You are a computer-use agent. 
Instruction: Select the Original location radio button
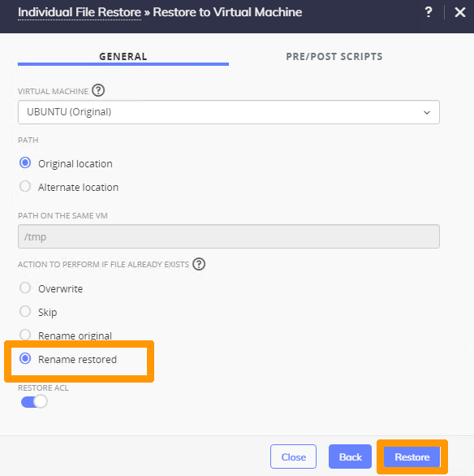(x=25, y=163)
